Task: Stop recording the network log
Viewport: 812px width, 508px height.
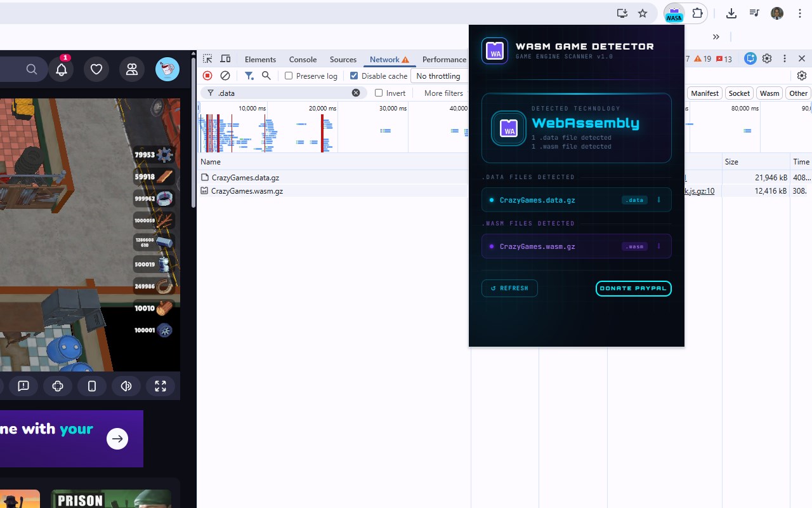Action: (207, 76)
